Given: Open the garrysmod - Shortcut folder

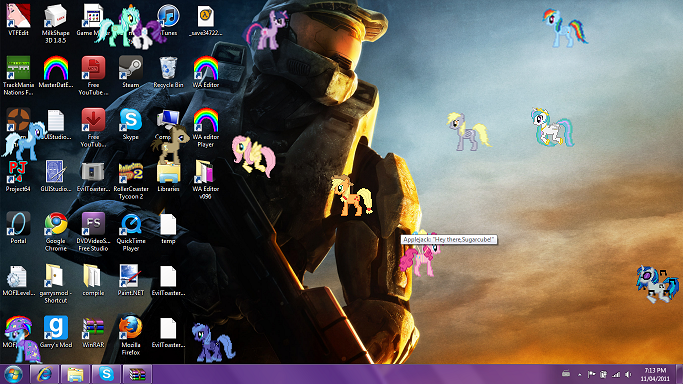Looking at the screenshot, I should coord(55,276).
